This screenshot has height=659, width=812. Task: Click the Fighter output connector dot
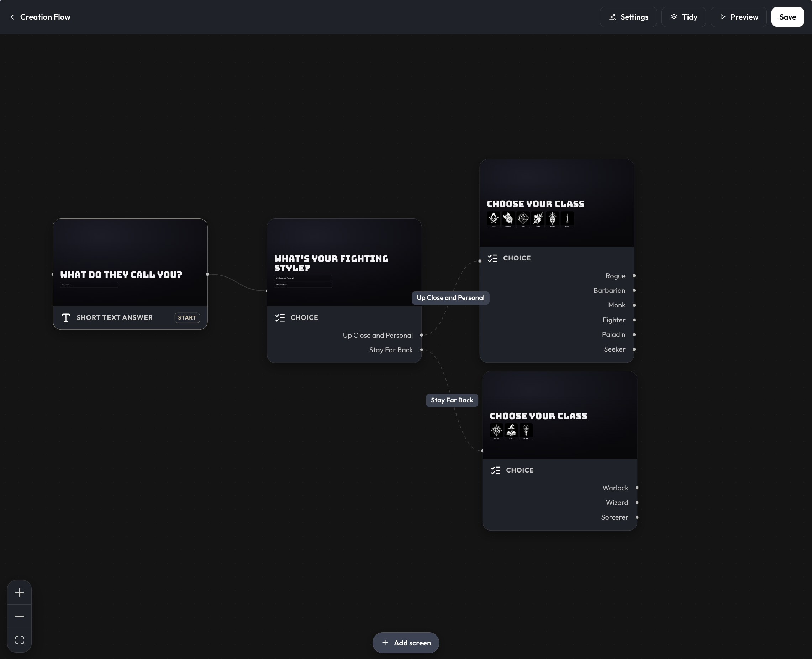[x=634, y=320]
